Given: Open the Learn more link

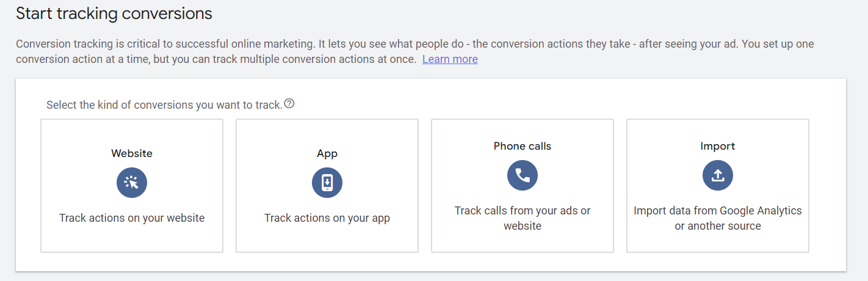Looking at the screenshot, I should coord(450,59).
